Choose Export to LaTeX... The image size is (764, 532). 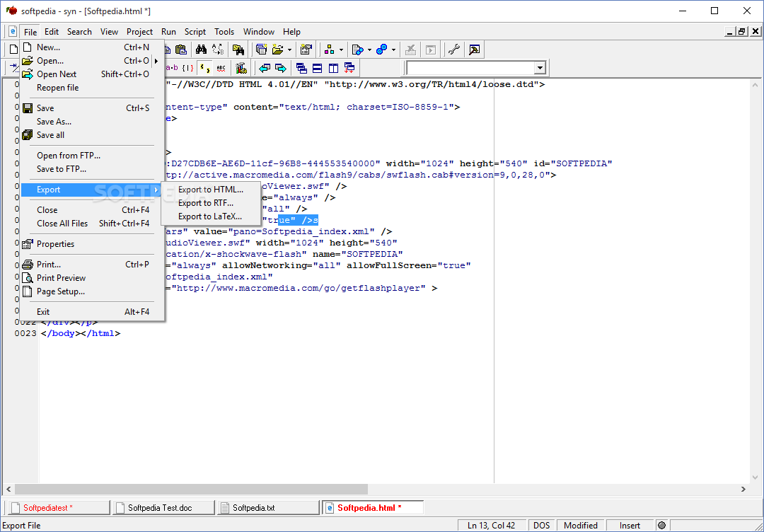coord(211,216)
